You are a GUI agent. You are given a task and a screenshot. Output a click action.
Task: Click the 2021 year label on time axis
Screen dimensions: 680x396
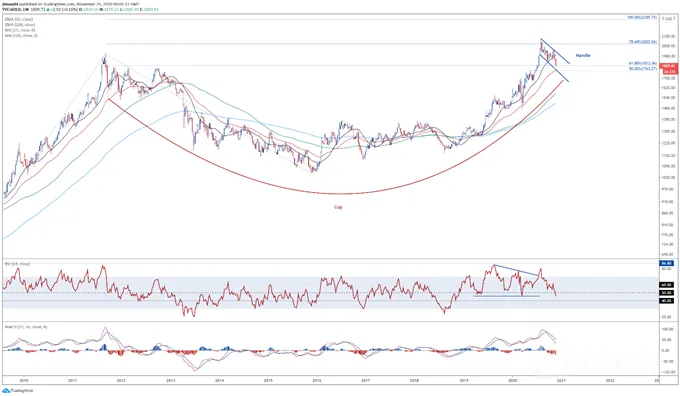[561, 380]
